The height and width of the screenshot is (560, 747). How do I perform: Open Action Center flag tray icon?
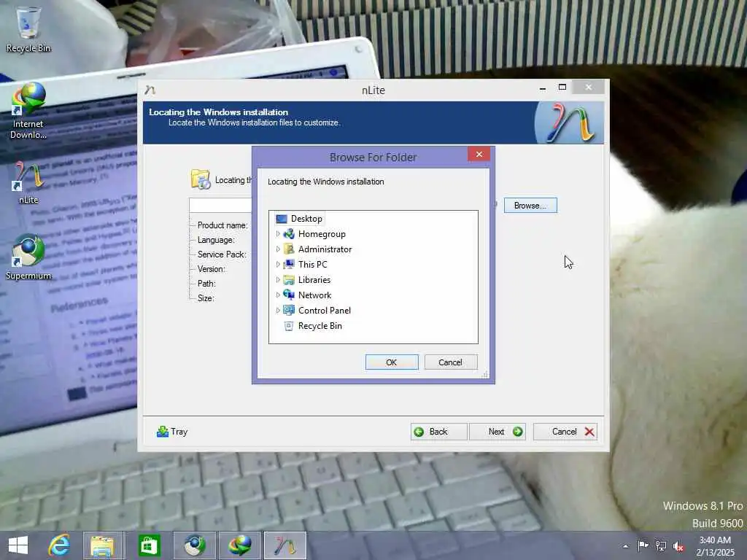tap(643, 545)
